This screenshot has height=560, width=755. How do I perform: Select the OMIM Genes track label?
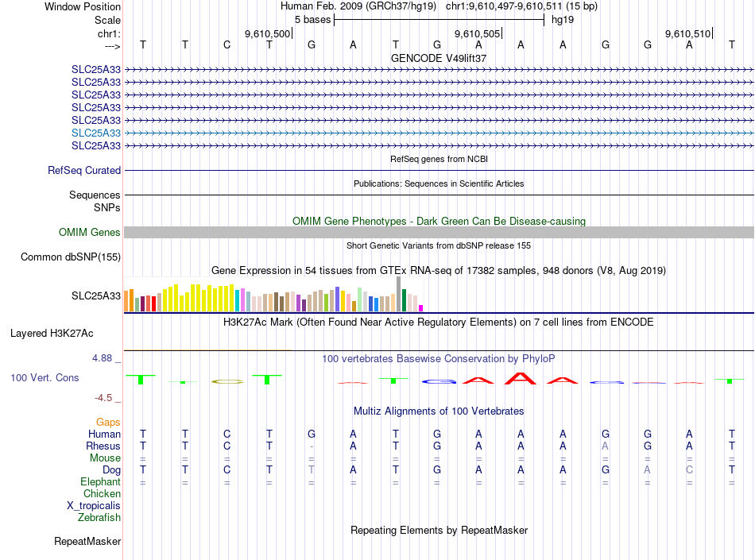(x=89, y=233)
